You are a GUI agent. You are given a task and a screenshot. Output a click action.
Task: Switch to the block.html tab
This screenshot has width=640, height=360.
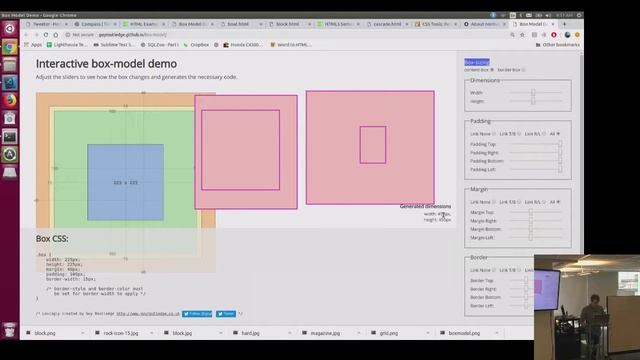pyautogui.click(x=289, y=24)
